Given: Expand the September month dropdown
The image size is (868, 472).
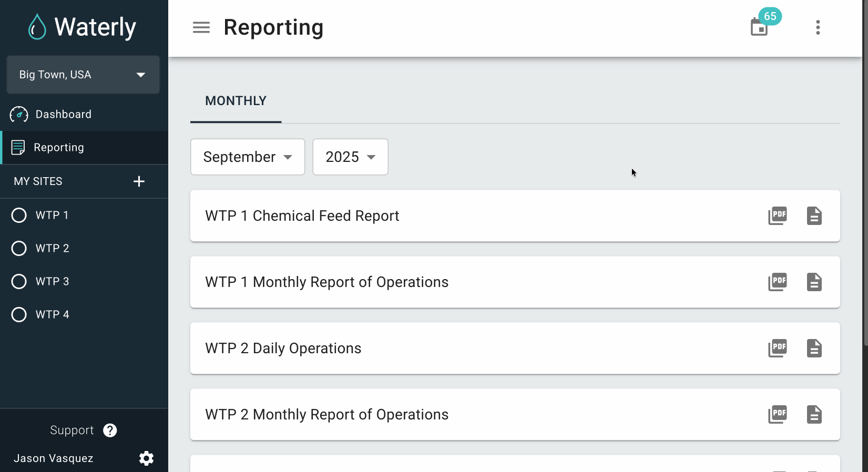Looking at the screenshot, I should tap(248, 157).
